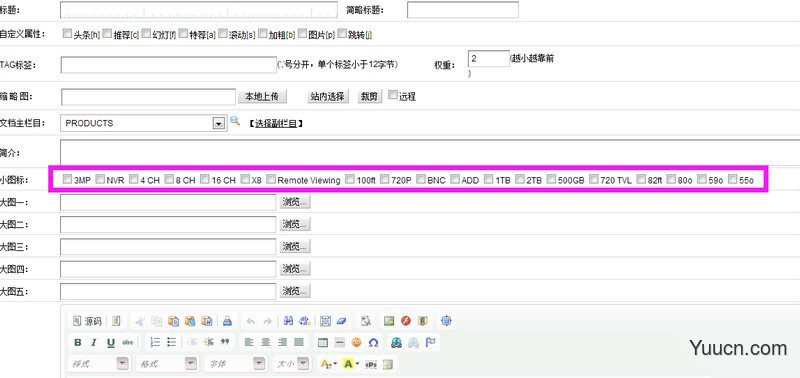800x378 pixels.
Task: Click the Select All icon
Action: click(326, 321)
